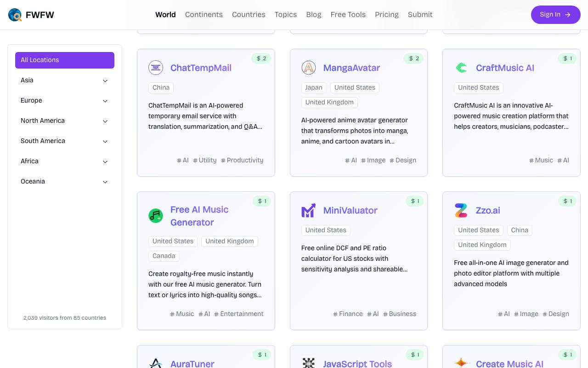This screenshot has height=368, width=588.
Task: Click the ChatTempMail logo icon
Action: [x=156, y=68]
